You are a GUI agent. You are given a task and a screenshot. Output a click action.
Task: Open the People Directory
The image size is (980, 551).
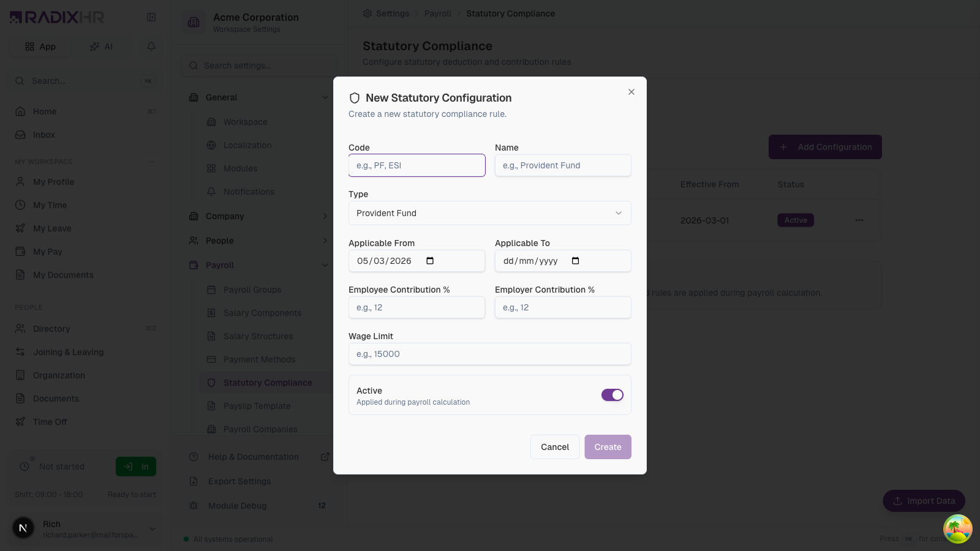point(85,329)
